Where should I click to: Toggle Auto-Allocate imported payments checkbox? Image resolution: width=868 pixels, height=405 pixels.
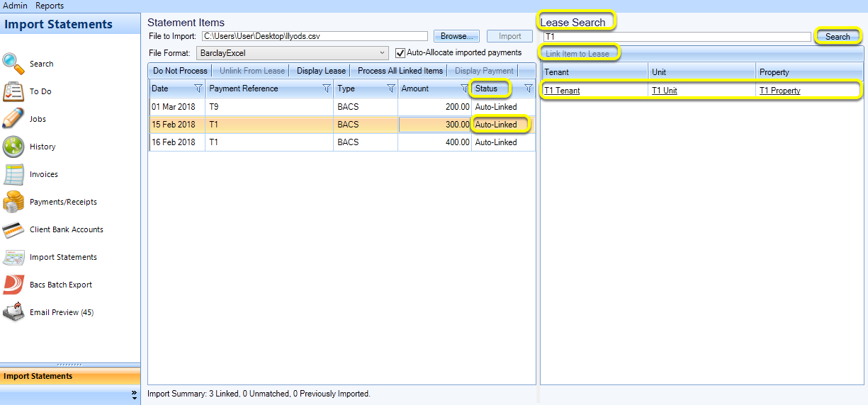click(x=400, y=52)
